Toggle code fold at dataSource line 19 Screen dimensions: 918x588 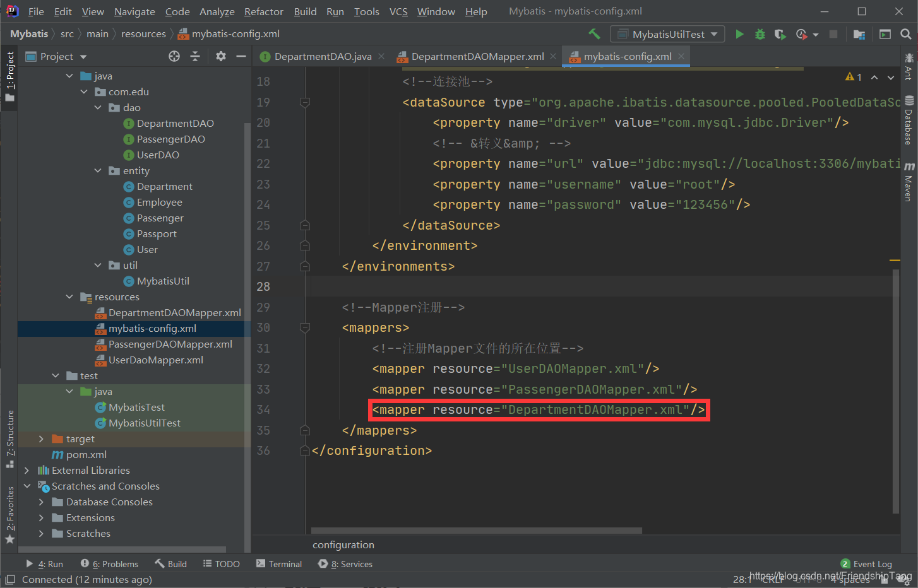pos(305,102)
